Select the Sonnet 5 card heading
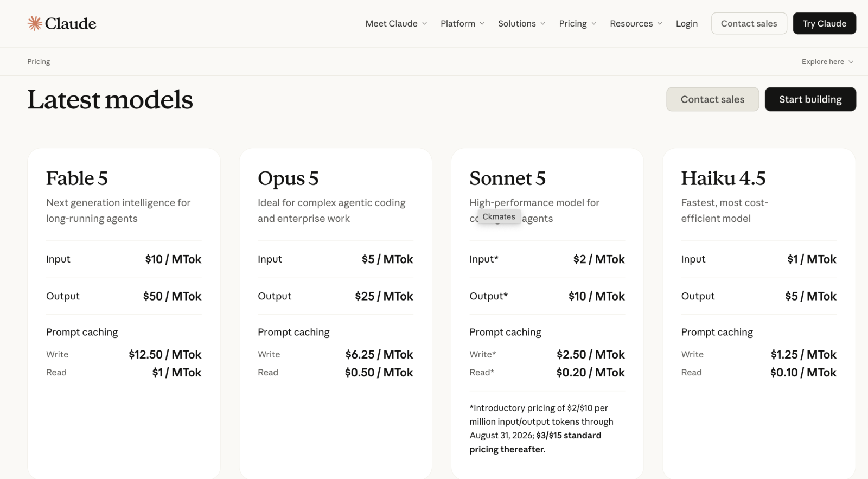 pyautogui.click(x=507, y=178)
